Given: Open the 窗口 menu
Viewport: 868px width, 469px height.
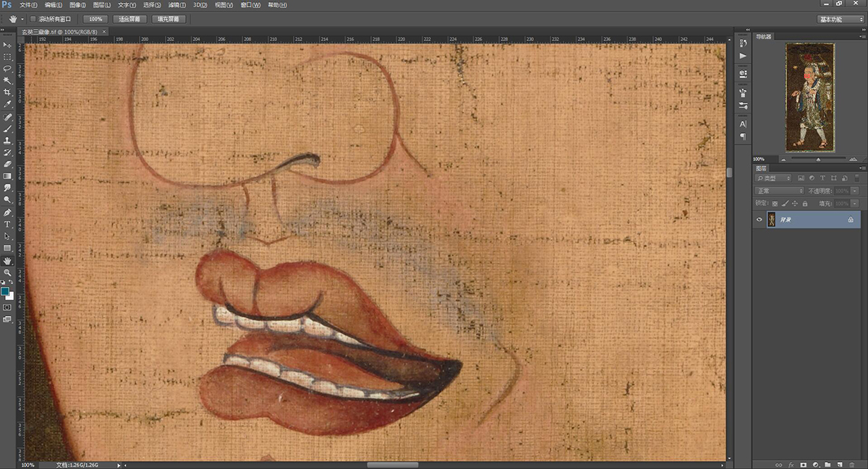Looking at the screenshot, I should click(x=250, y=4).
